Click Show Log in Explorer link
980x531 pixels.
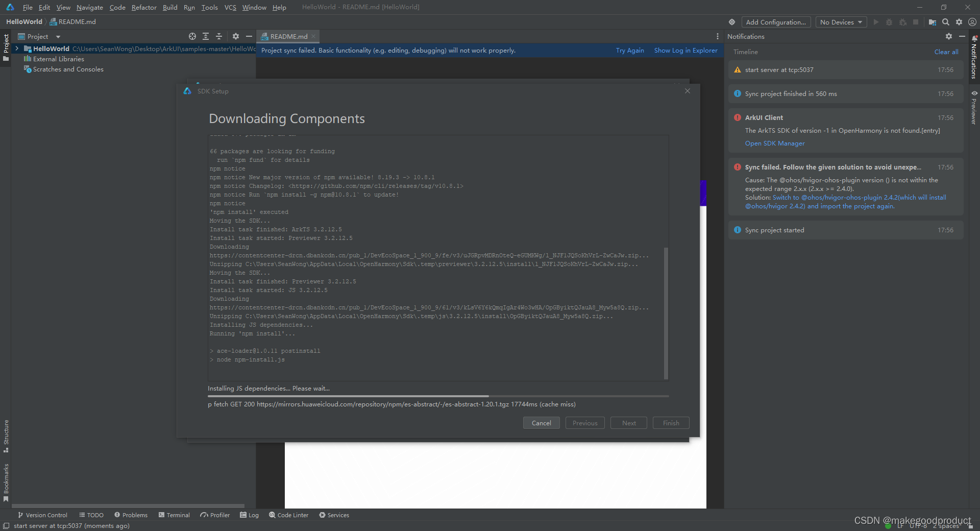pyautogui.click(x=685, y=50)
